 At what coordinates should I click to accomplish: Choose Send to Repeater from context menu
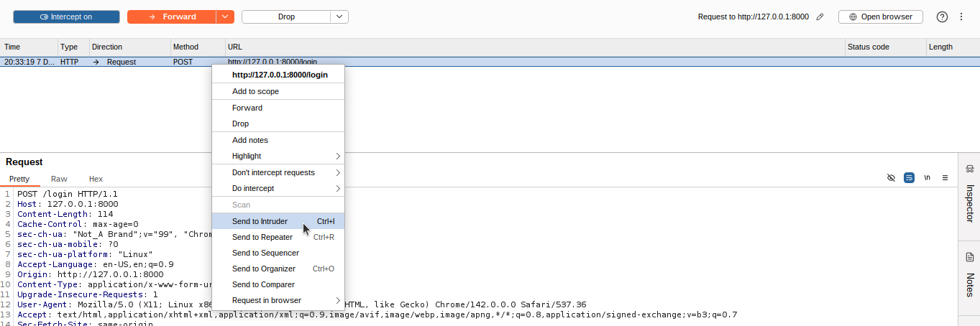point(262,237)
